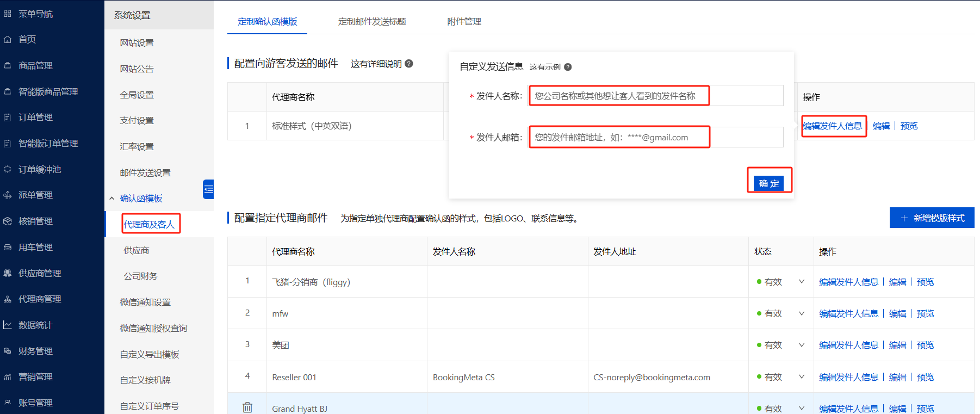Click the 代理商管理 icon
This screenshot has height=414, width=980.
pos(8,299)
